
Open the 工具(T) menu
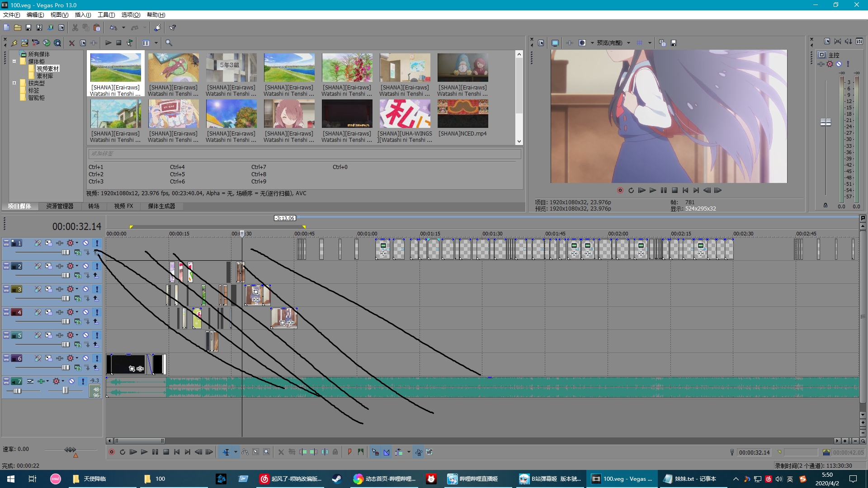[106, 15]
